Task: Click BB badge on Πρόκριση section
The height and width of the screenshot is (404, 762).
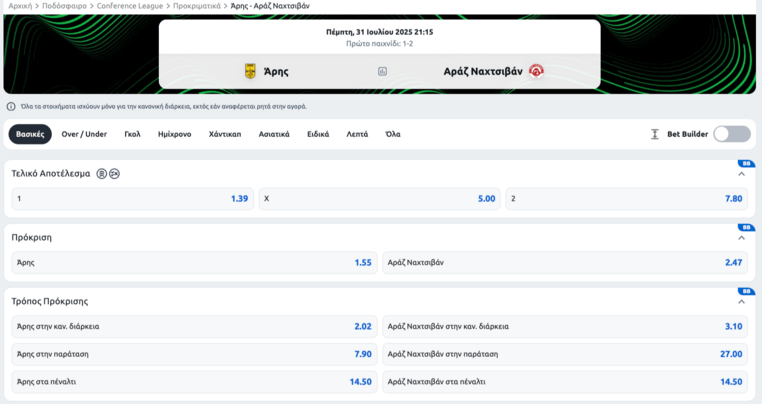Action: pos(746,227)
